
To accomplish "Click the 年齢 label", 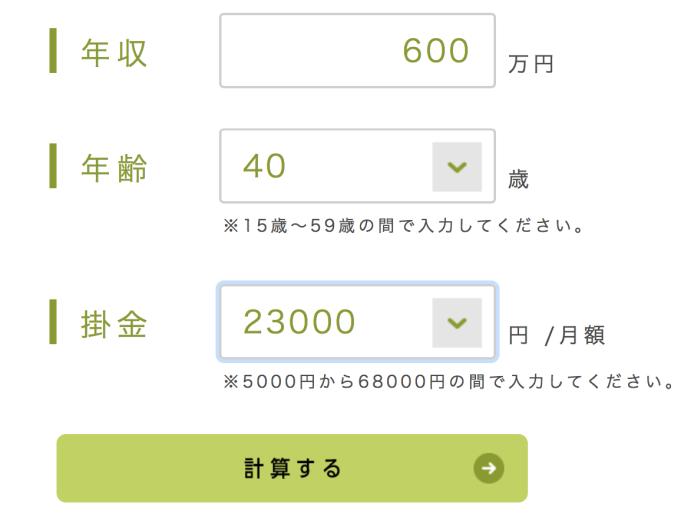I will (x=114, y=169).
